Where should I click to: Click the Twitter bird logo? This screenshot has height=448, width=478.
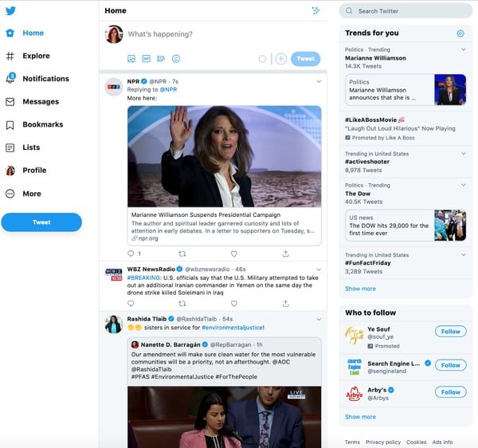[10, 10]
